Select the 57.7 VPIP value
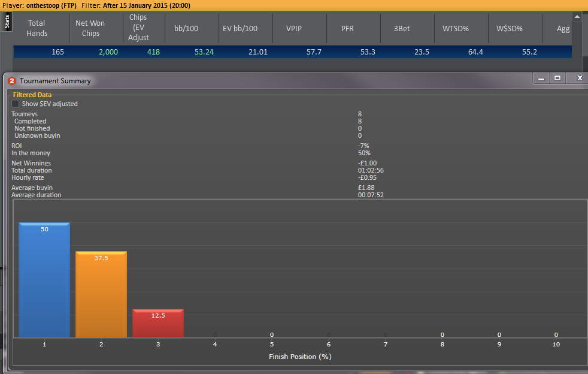 pos(314,52)
